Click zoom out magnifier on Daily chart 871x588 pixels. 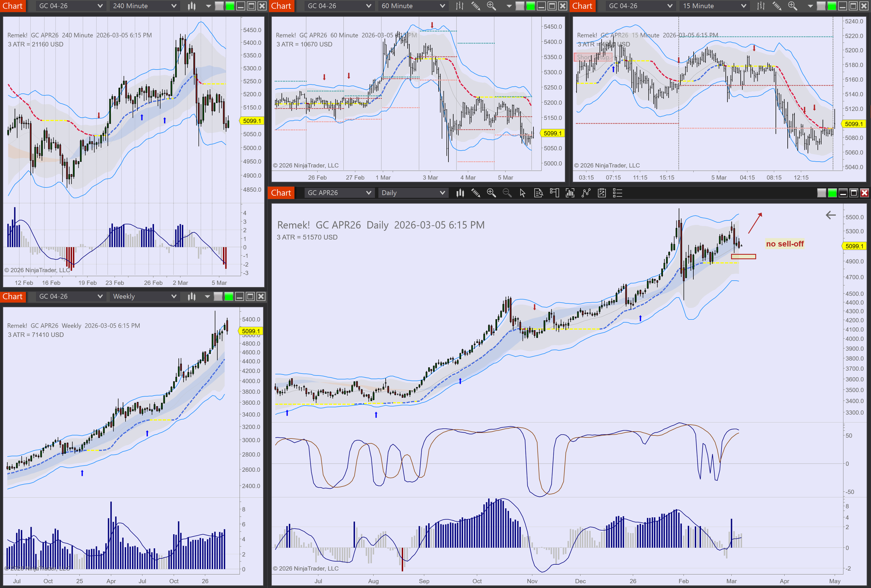(x=507, y=193)
